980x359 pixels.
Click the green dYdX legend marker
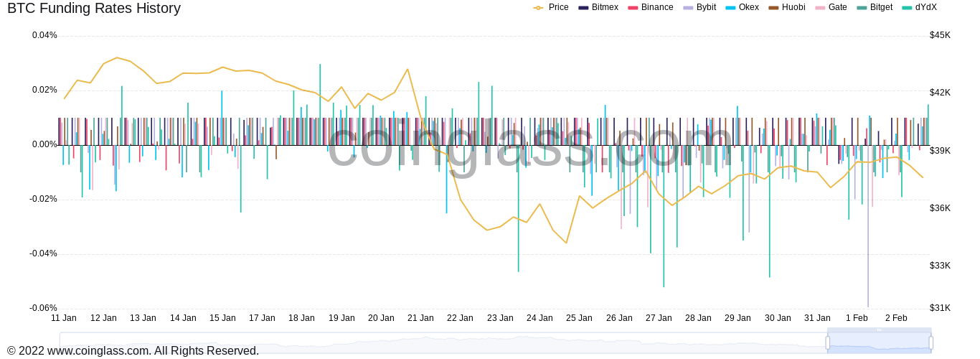pos(907,7)
